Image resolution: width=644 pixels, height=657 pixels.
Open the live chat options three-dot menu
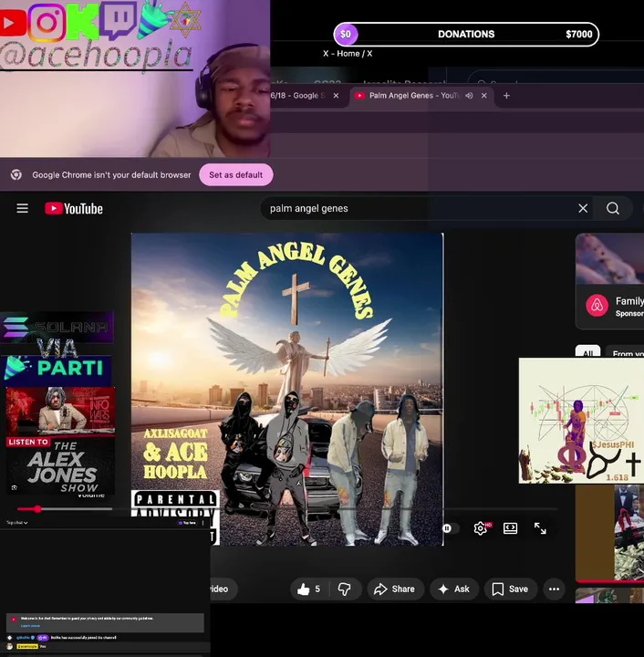pyautogui.click(x=203, y=523)
